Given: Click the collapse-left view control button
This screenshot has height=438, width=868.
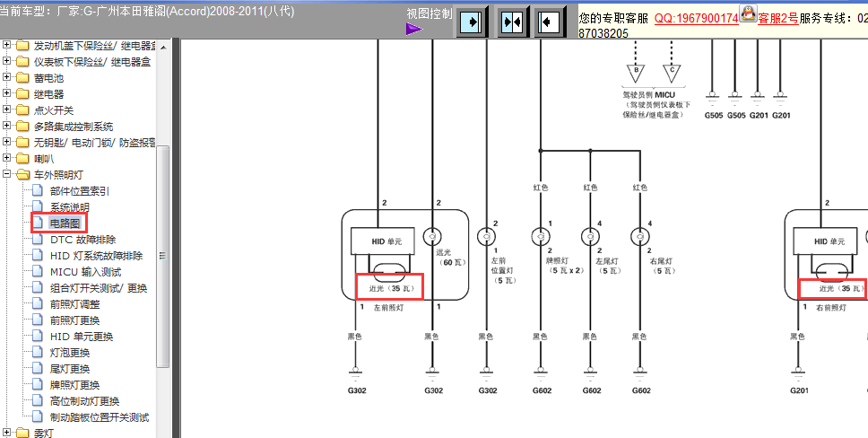Looking at the screenshot, I should (551, 22).
